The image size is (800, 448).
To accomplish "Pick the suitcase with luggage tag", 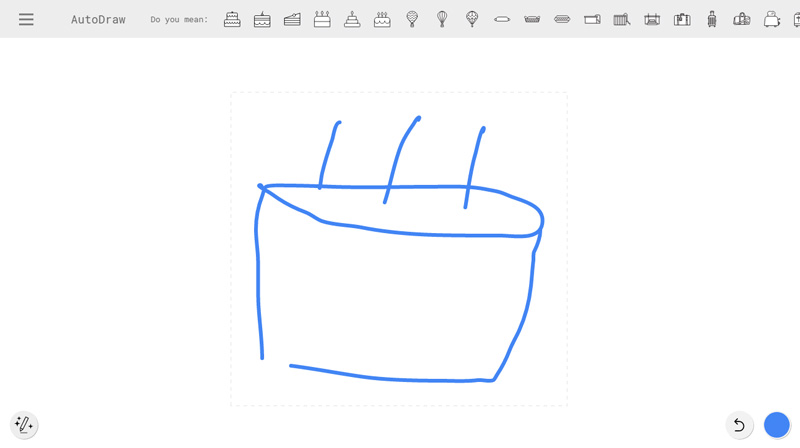I will tap(682, 19).
